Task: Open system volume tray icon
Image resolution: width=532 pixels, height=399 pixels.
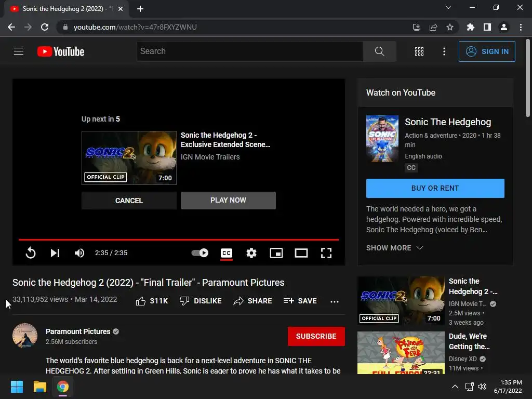Action: point(482,387)
